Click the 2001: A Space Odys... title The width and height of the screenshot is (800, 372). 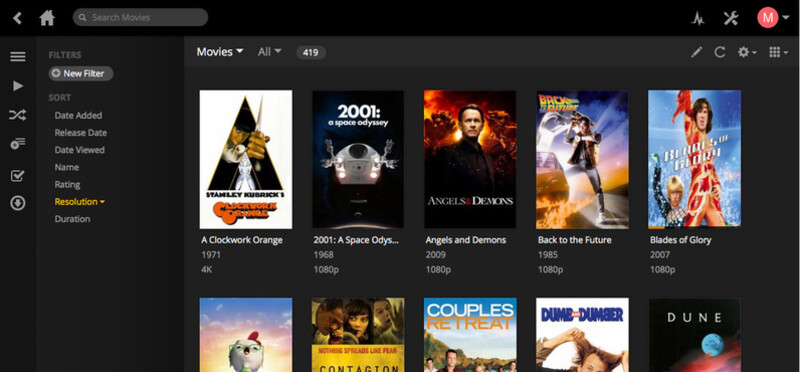coord(356,240)
